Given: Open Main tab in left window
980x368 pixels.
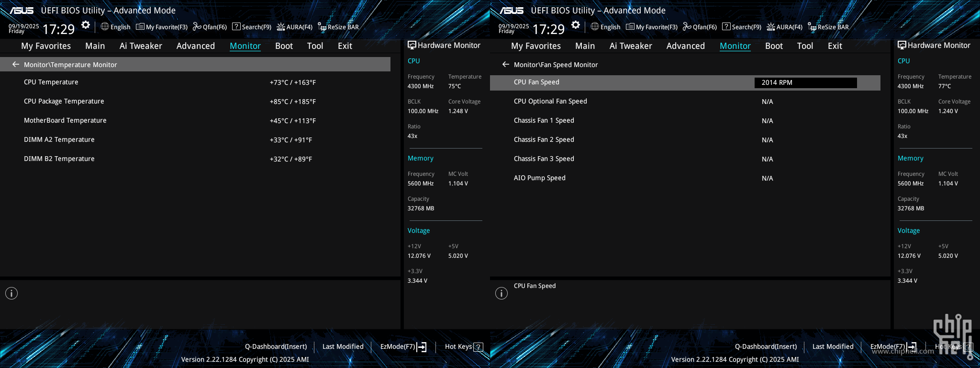Looking at the screenshot, I should [x=95, y=46].
